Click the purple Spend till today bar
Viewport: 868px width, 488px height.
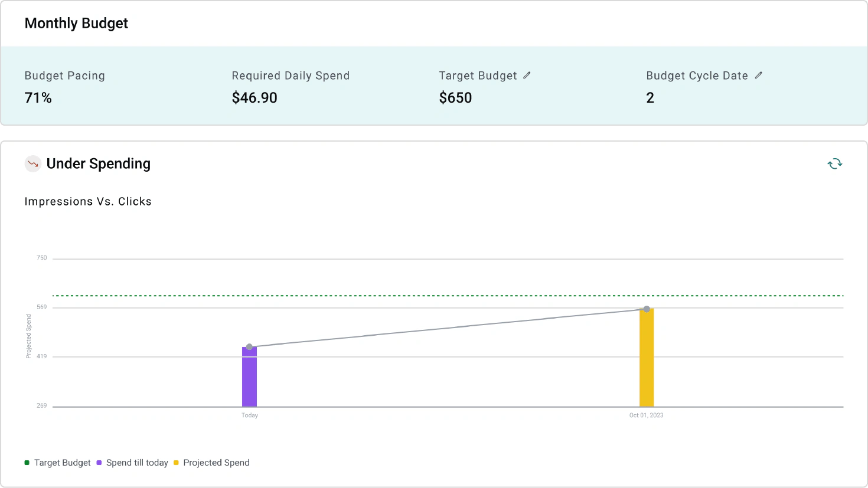coord(249,377)
